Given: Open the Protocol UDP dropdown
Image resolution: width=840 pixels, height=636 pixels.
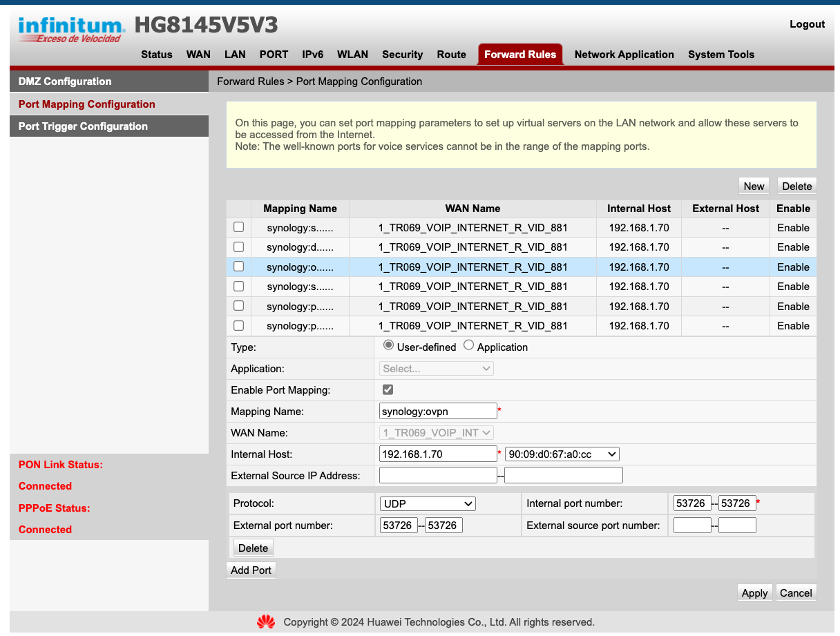Looking at the screenshot, I should pyautogui.click(x=428, y=504).
